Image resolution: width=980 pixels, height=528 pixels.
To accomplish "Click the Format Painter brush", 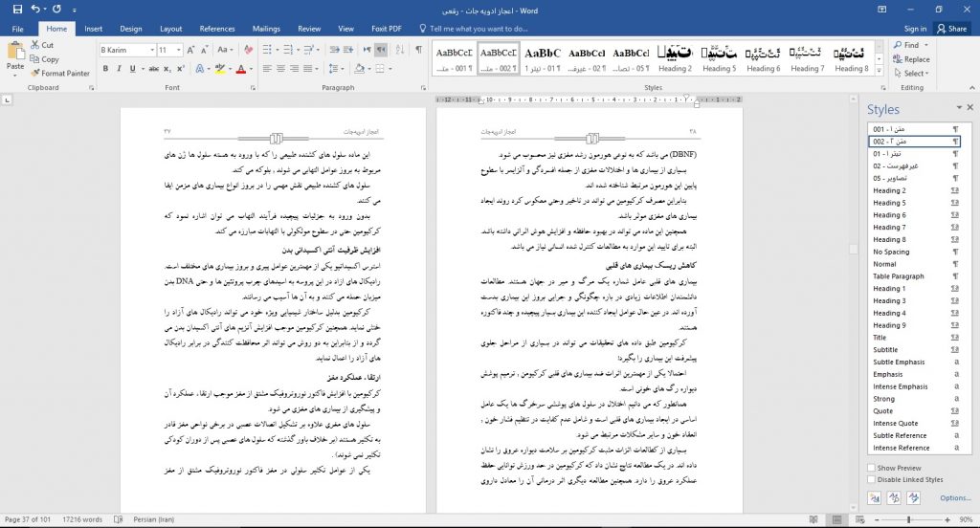I will (x=60, y=73).
